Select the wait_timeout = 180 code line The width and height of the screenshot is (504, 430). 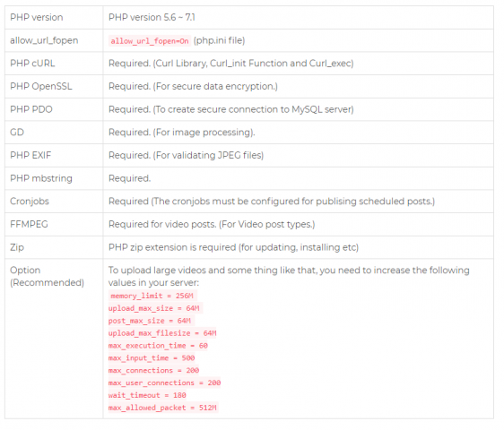pyautogui.click(x=148, y=396)
